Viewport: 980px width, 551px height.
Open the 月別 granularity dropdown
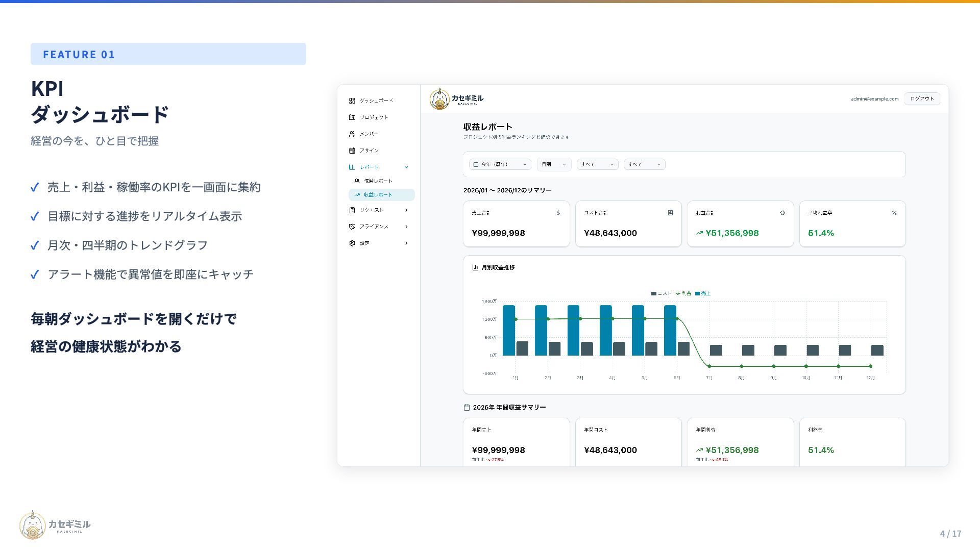click(554, 164)
